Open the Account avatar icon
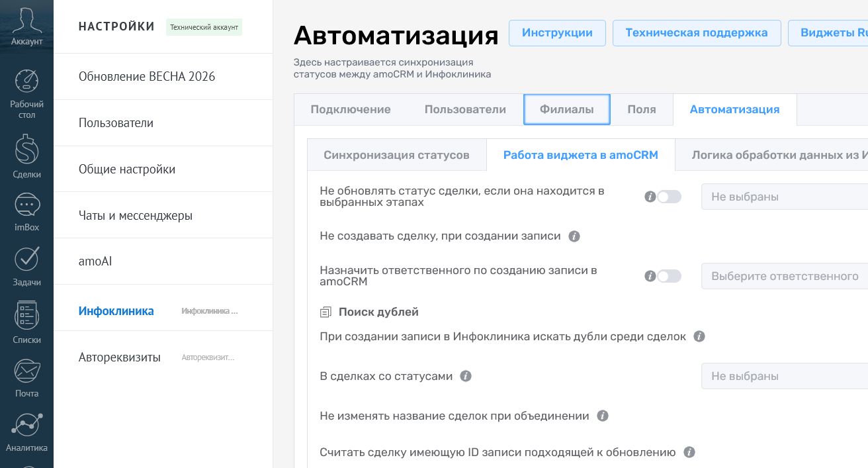Screen dimensions: 868x468 pyautogui.click(x=26, y=20)
